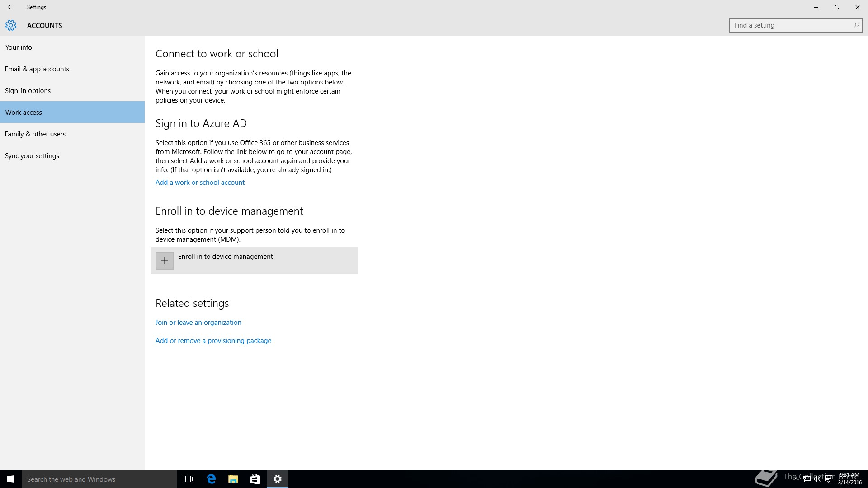Image resolution: width=868 pixels, height=488 pixels.
Task: Open Sign-in options section
Action: (28, 90)
